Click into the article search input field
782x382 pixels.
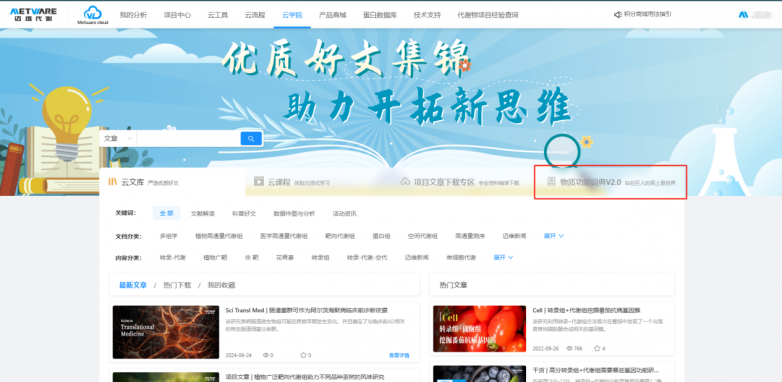click(x=189, y=139)
